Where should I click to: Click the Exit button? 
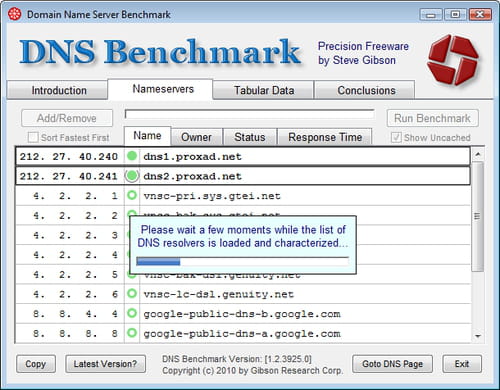pos(462,364)
